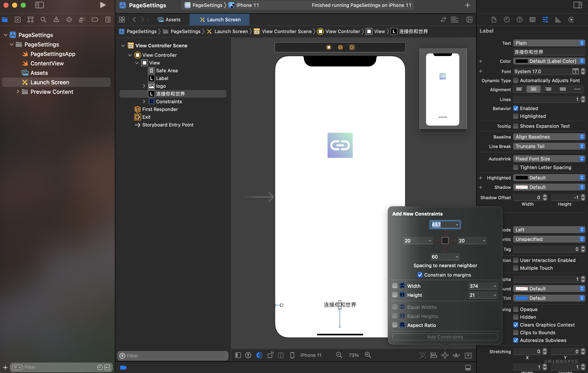Open the related items grid menu

point(122,20)
